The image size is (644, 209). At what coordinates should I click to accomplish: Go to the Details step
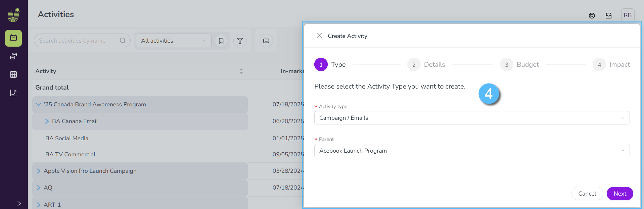[x=426, y=64]
